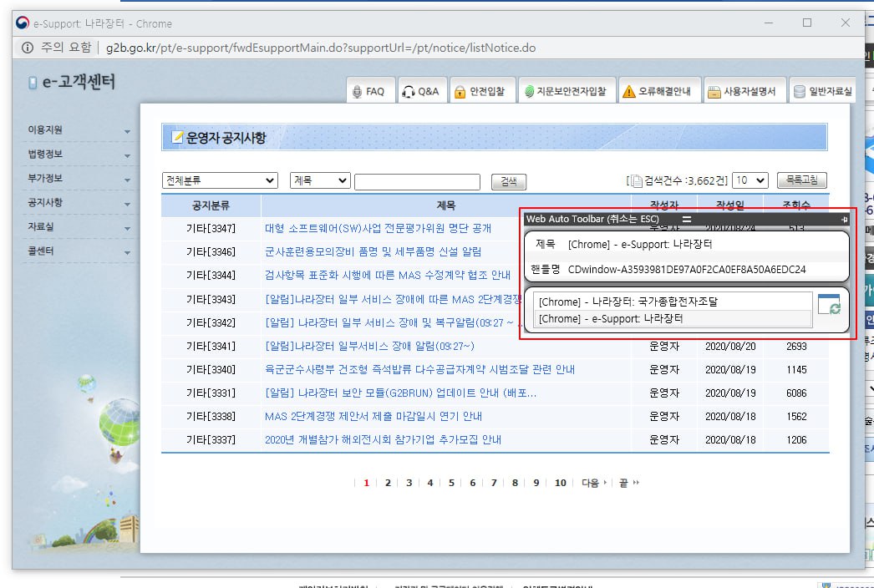Viewport: 874px width, 588px height.
Task: Open notice 나라장터 보안 모듈(G2BRUN) 업데이트 안내
Action: click(x=401, y=393)
